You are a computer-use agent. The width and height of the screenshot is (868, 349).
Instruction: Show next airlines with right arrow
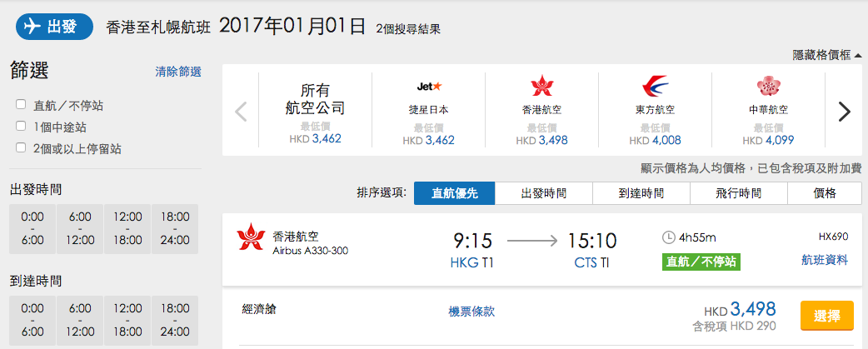pos(844,112)
